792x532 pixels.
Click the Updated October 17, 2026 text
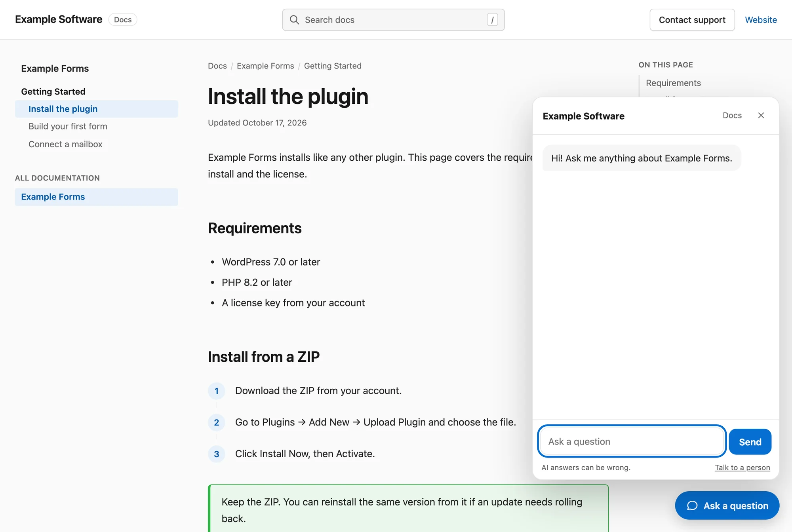(257, 123)
